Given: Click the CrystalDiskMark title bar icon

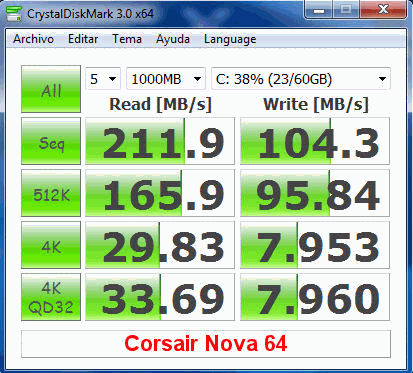Looking at the screenshot, I should coord(14,13).
